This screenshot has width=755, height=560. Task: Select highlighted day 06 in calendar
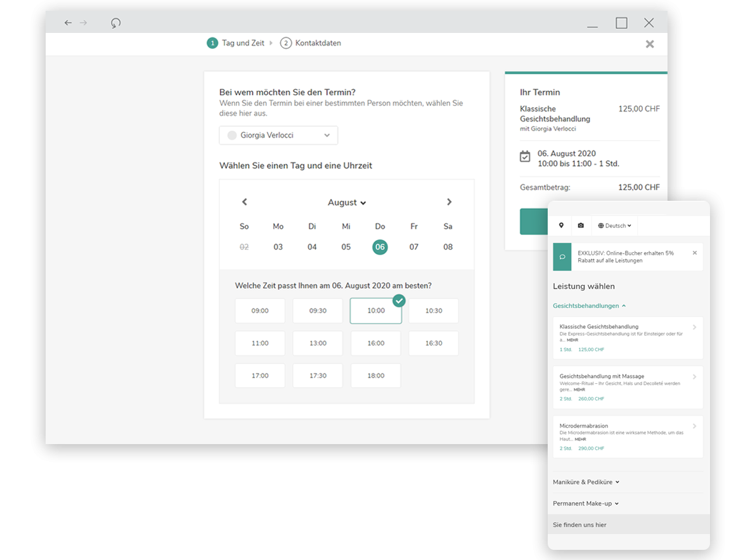380,247
